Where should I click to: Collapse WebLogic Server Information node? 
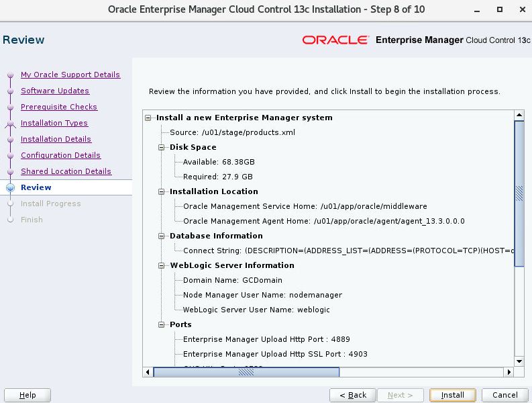(162, 265)
